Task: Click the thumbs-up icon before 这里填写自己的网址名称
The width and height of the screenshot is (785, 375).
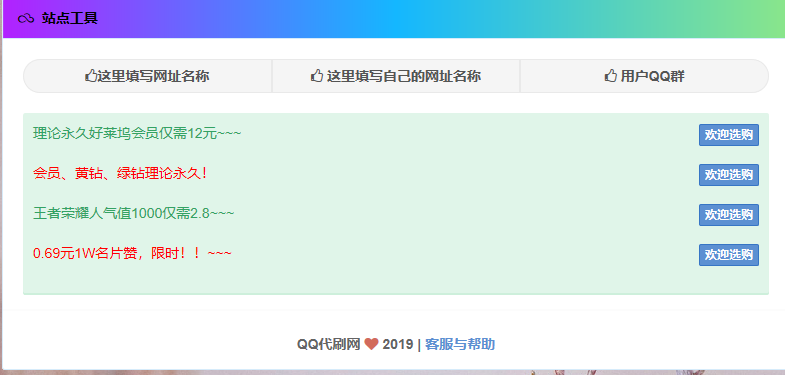Action: pyautogui.click(x=316, y=76)
